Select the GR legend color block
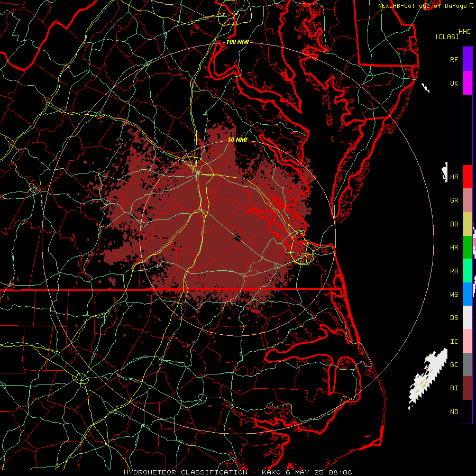Image resolution: width=476 pixels, height=476 pixels. click(467, 200)
